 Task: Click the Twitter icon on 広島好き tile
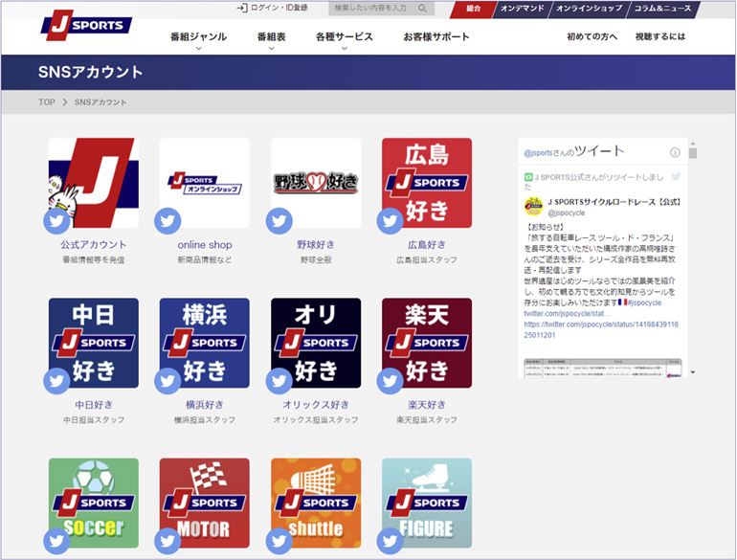[x=390, y=220]
